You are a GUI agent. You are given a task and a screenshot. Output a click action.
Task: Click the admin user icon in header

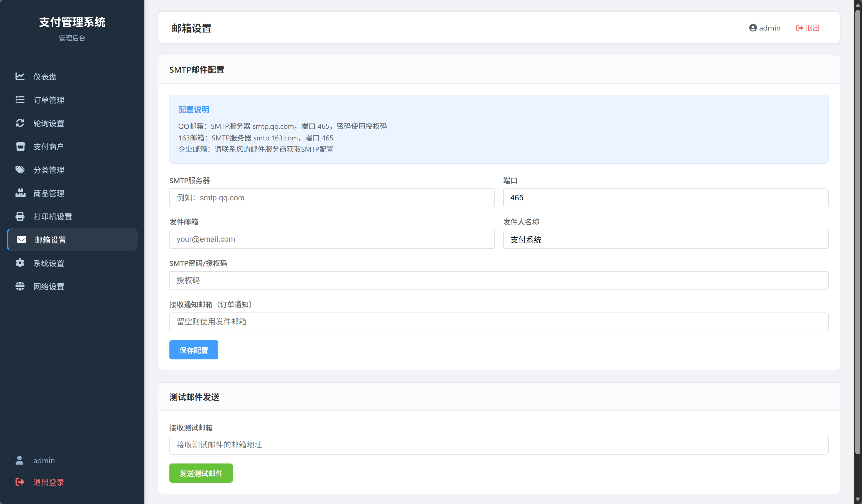tap(753, 28)
